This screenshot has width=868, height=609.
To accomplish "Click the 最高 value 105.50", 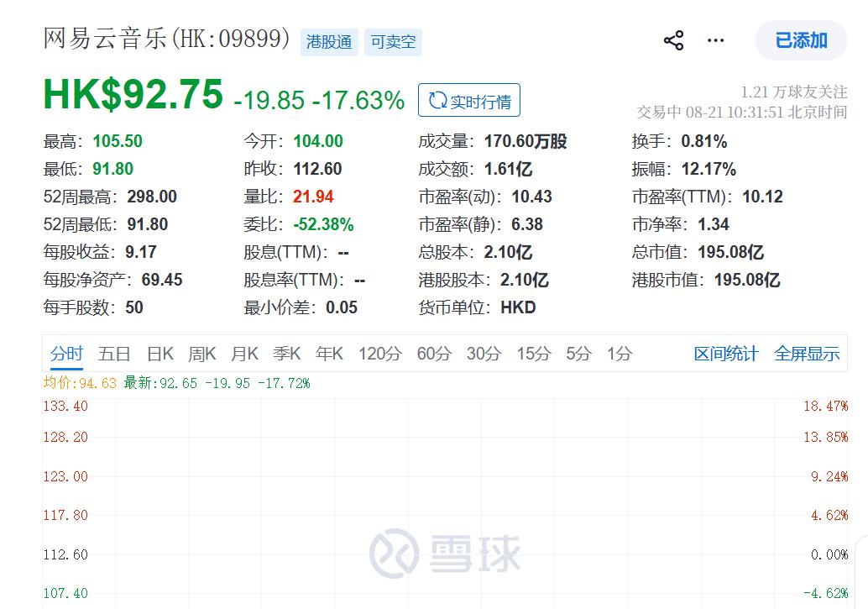I will tap(118, 141).
